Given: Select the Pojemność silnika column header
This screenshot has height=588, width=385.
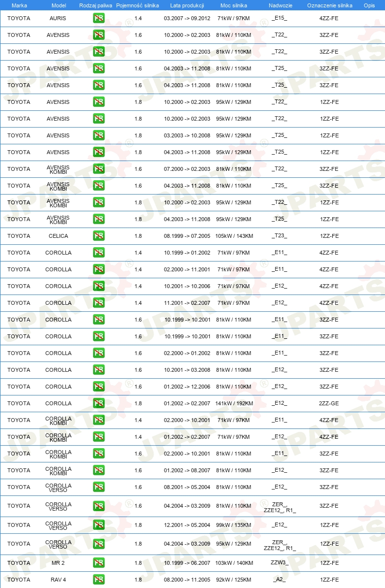Looking at the screenshot, I should coord(137,5).
